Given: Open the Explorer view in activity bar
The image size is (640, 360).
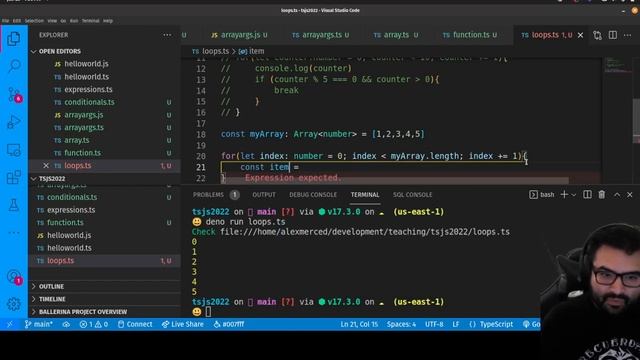Looking at the screenshot, I should 13,39.
